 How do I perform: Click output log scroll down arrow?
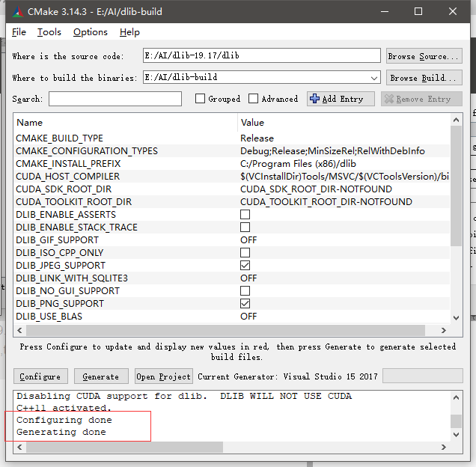[456, 435]
